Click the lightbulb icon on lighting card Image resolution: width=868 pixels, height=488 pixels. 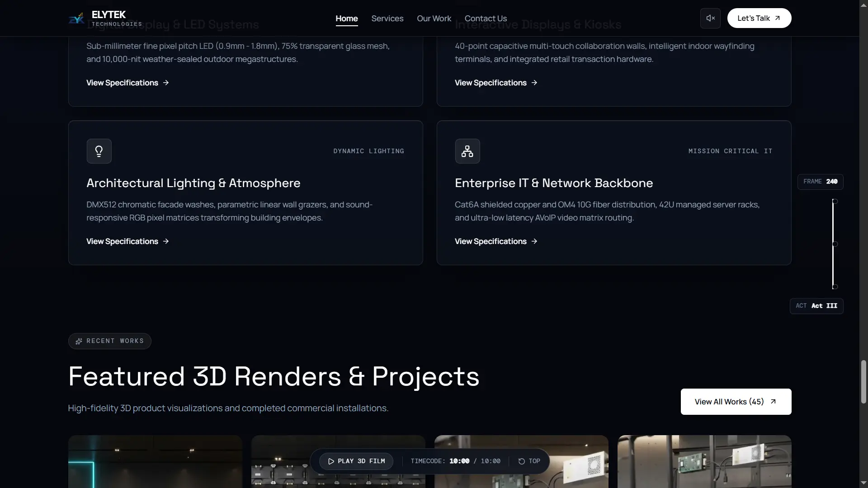[99, 151]
